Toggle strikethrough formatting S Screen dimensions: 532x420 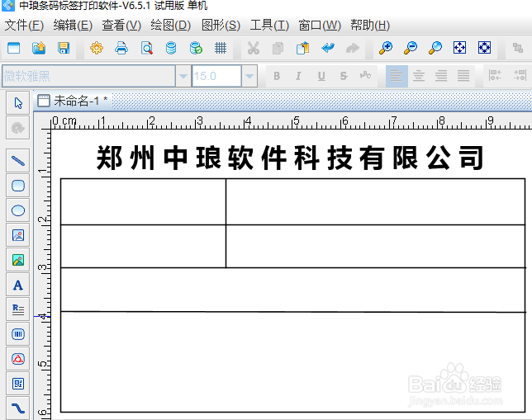(x=344, y=76)
